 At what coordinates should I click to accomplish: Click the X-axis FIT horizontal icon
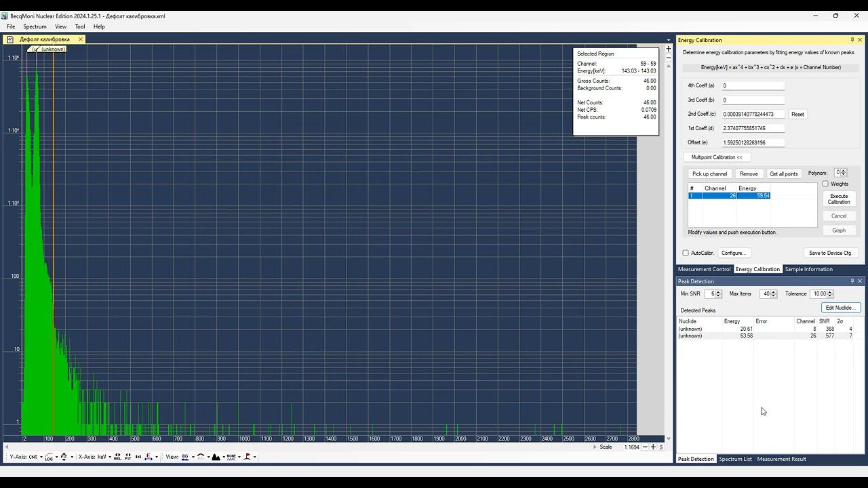pyautogui.click(x=127, y=457)
